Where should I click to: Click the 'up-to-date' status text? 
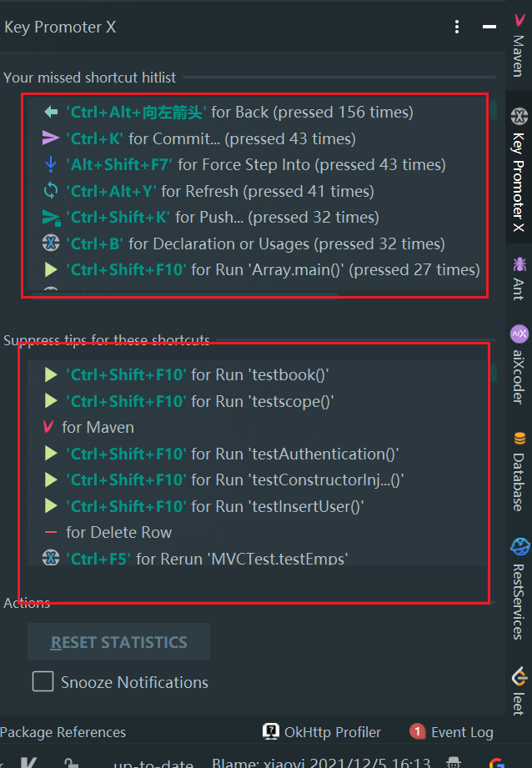point(153,764)
